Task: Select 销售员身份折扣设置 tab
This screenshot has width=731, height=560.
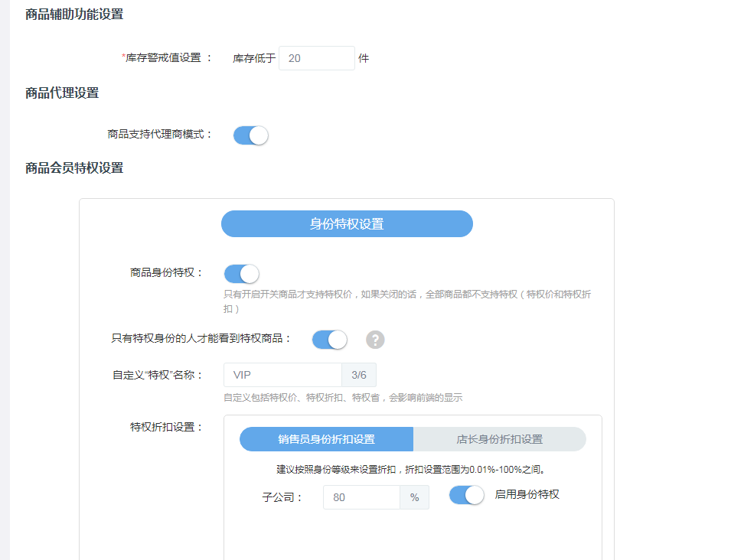Action: (326, 439)
